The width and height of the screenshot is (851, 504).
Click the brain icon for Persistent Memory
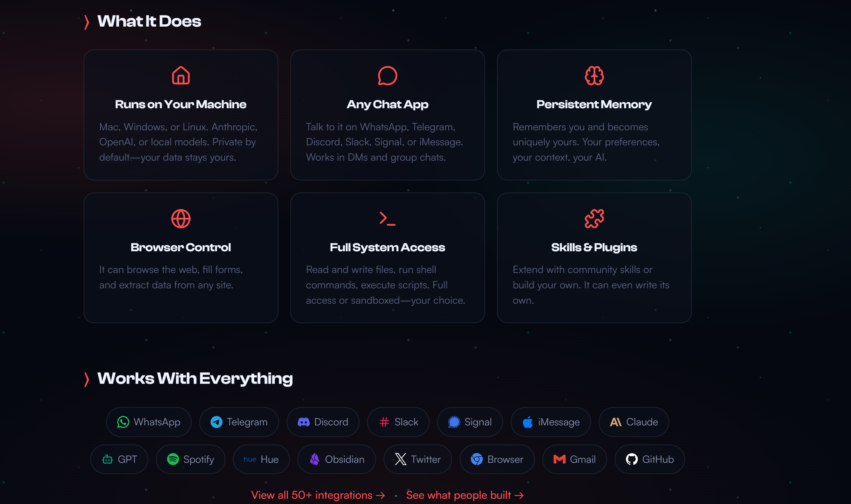[x=594, y=76]
